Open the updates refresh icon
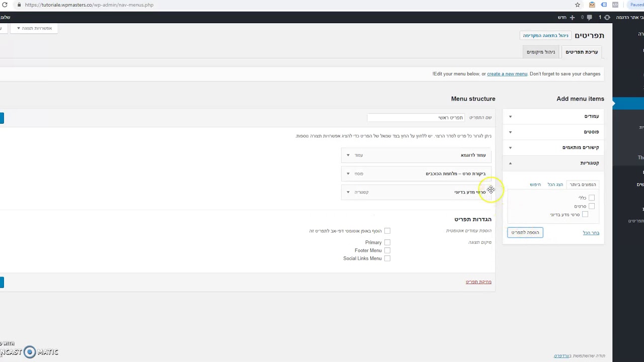 click(x=607, y=17)
